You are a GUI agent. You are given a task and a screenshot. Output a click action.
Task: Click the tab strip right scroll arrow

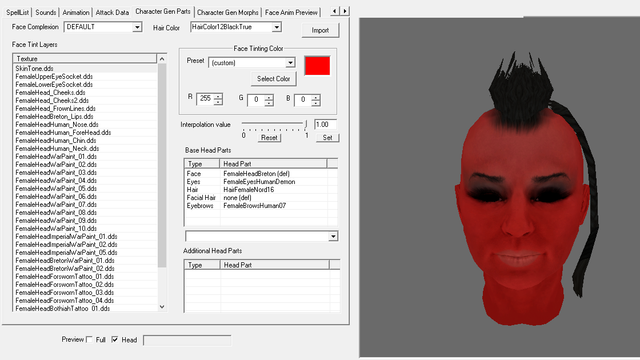(x=345, y=11)
